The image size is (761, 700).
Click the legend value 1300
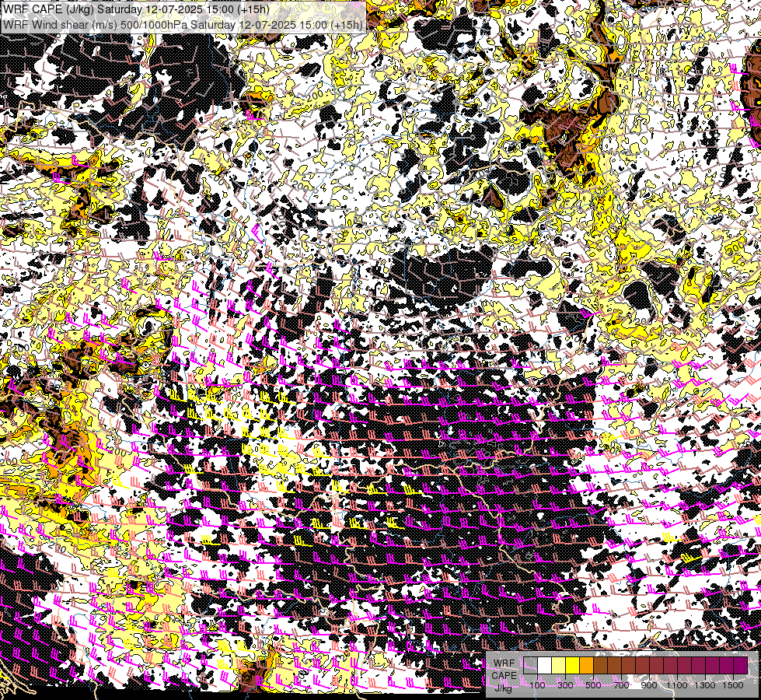click(705, 685)
